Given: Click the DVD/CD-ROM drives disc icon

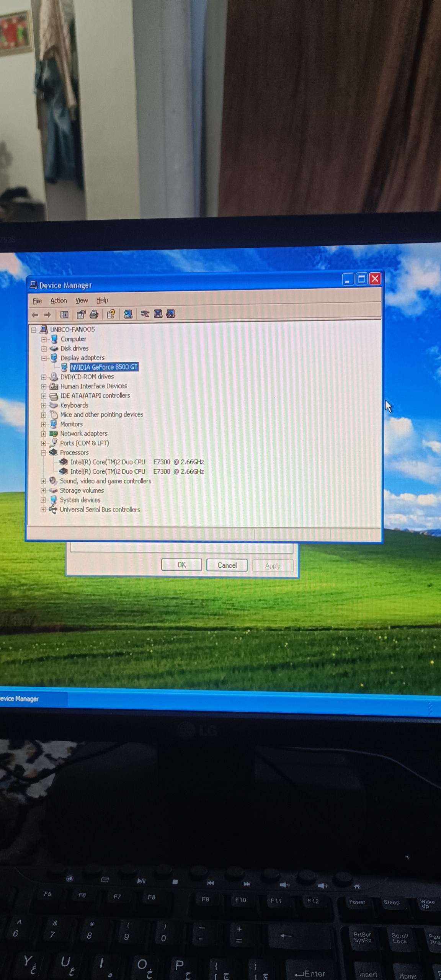Looking at the screenshot, I should point(54,377).
